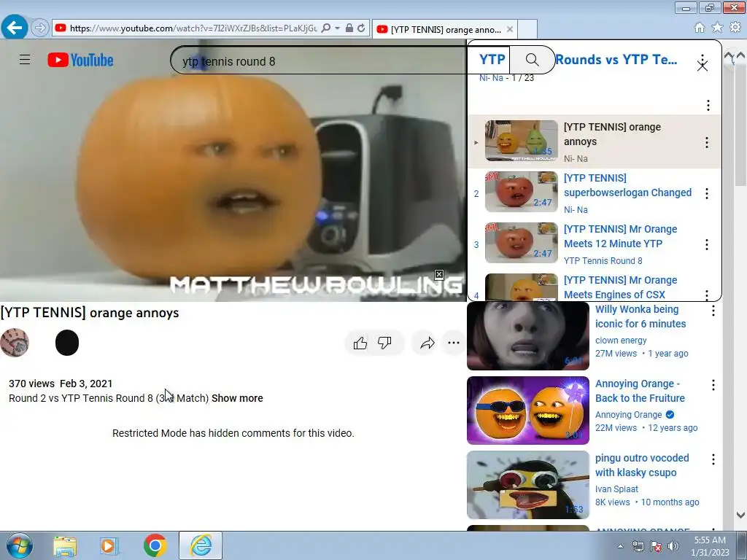Image resolution: width=747 pixels, height=560 pixels.
Task: Open the address bar search dropdown arrow
Action: coord(337,28)
